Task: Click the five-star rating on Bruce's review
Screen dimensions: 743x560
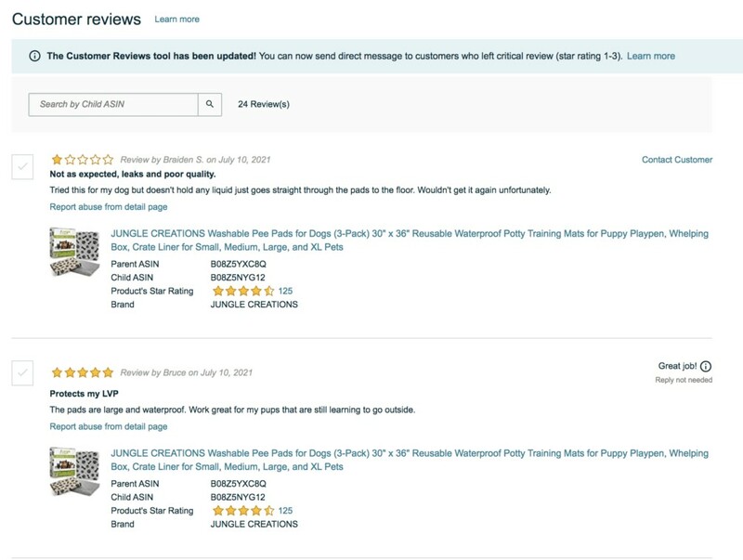Action: coord(83,372)
